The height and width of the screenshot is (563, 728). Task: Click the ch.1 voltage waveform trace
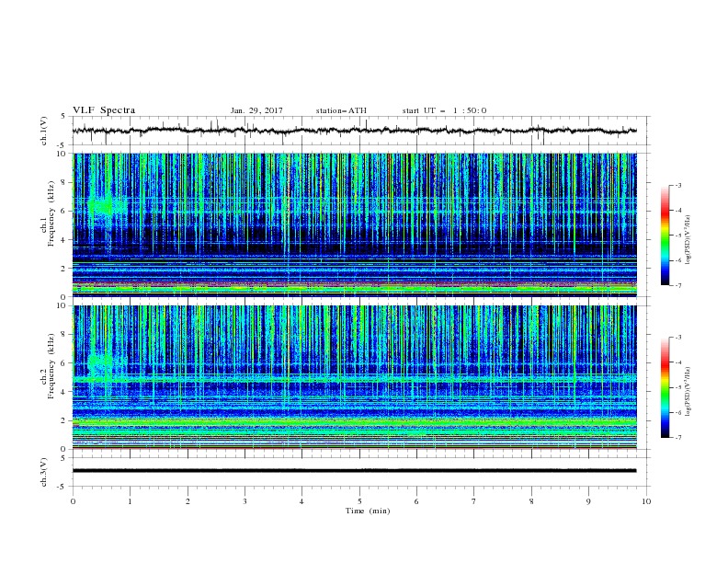click(x=354, y=131)
